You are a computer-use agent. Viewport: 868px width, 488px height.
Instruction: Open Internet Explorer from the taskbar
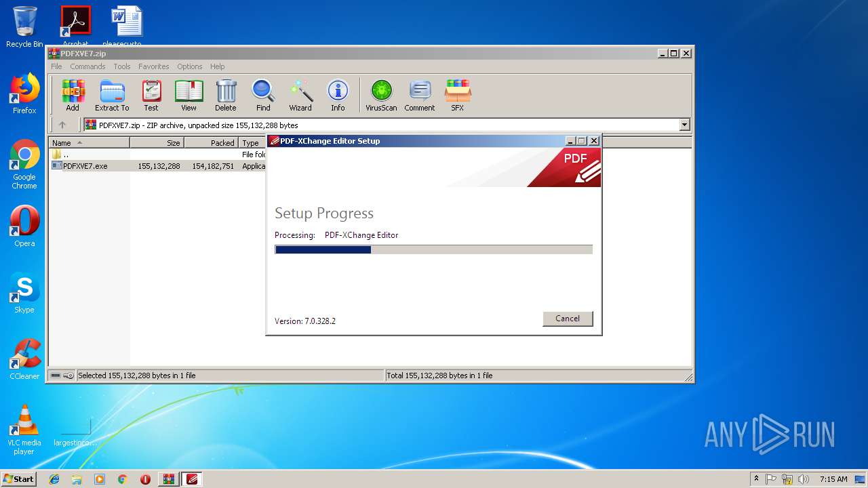tap(54, 479)
